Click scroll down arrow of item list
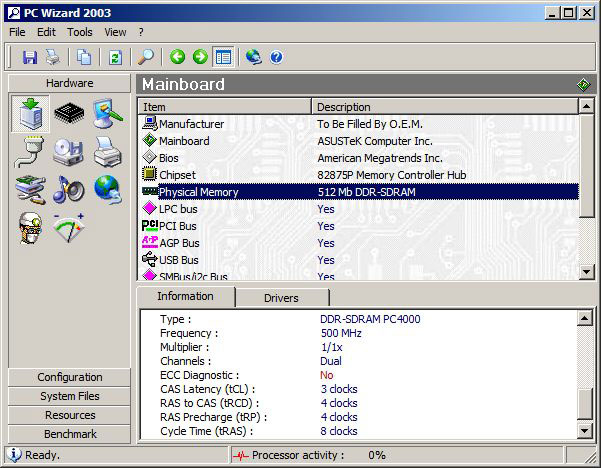Screen dimensions: 601x468 586,272
